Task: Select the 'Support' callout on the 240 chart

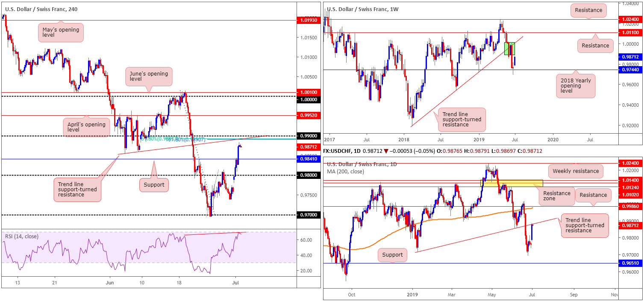Action: coord(155,185)
